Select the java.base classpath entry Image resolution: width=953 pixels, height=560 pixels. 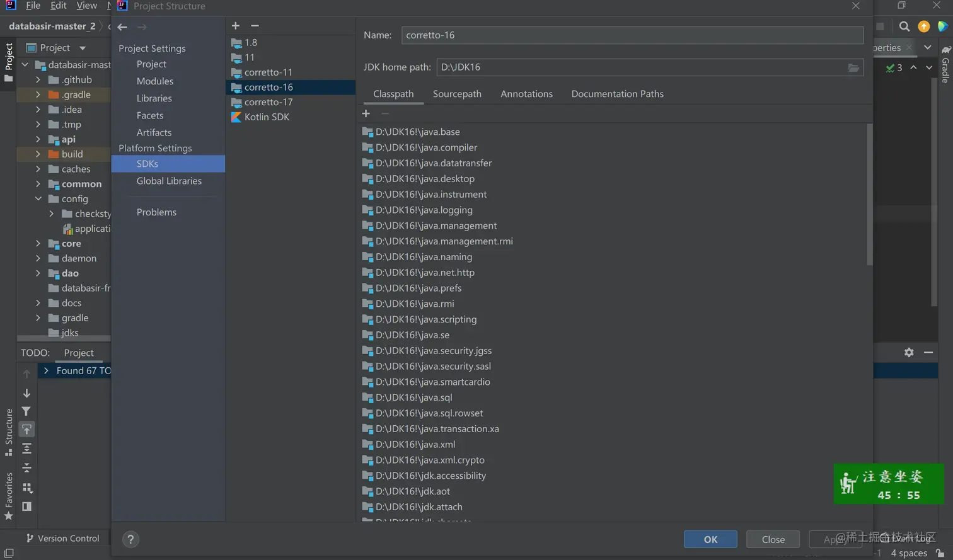click(x=417, y=132)
